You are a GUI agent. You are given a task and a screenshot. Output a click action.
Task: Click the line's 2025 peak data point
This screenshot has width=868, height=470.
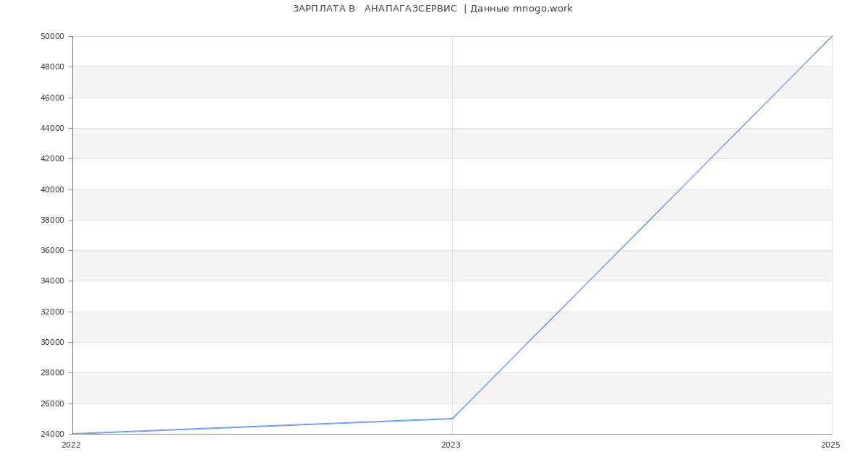[x=831, y=37]
